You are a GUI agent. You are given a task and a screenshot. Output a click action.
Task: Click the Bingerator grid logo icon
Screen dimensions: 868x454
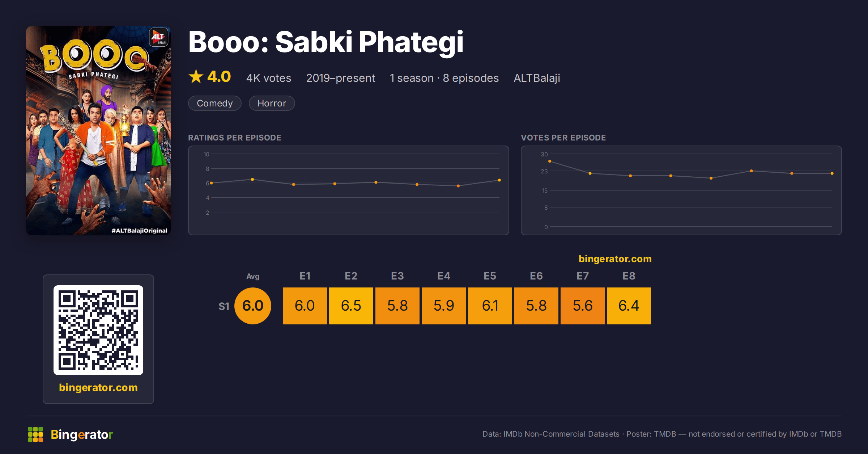[35, 434]
